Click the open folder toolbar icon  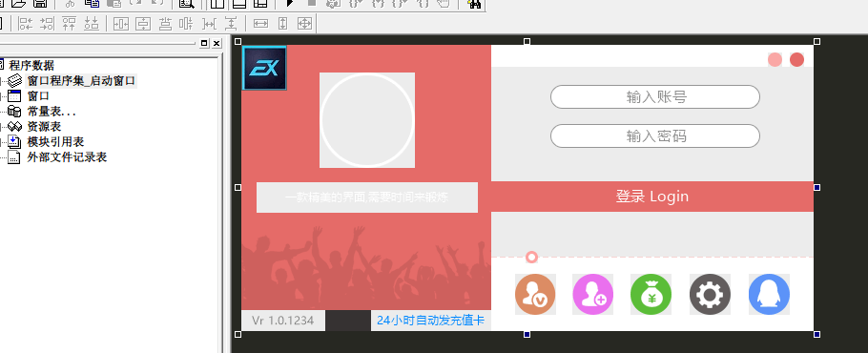point(19,3)
